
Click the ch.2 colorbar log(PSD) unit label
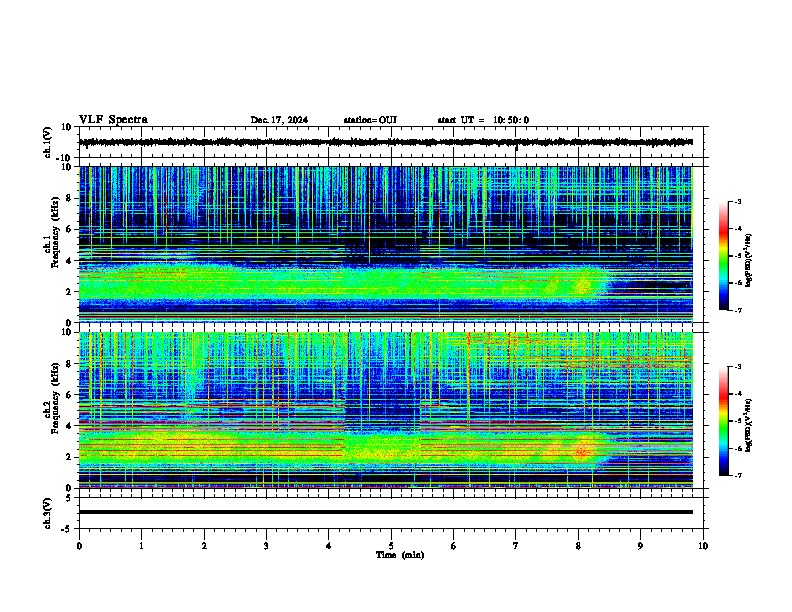(748, 425)
